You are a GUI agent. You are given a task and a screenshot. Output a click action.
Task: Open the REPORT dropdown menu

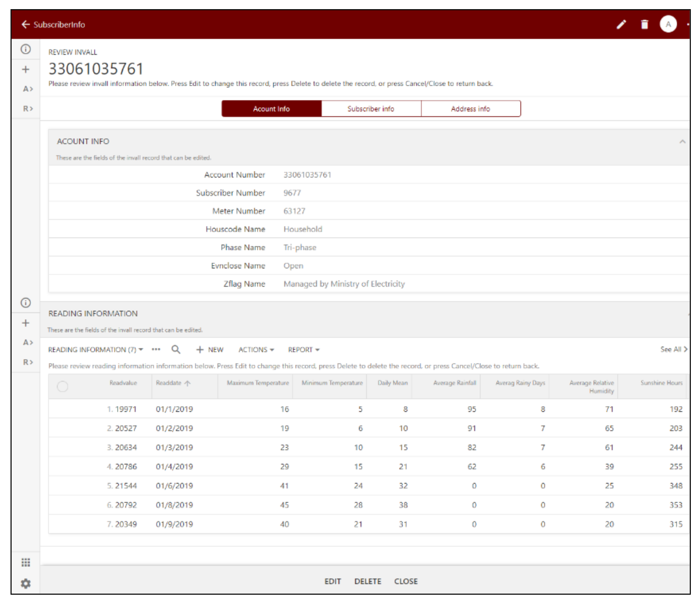pyautogui.click(x=303, y=350)
